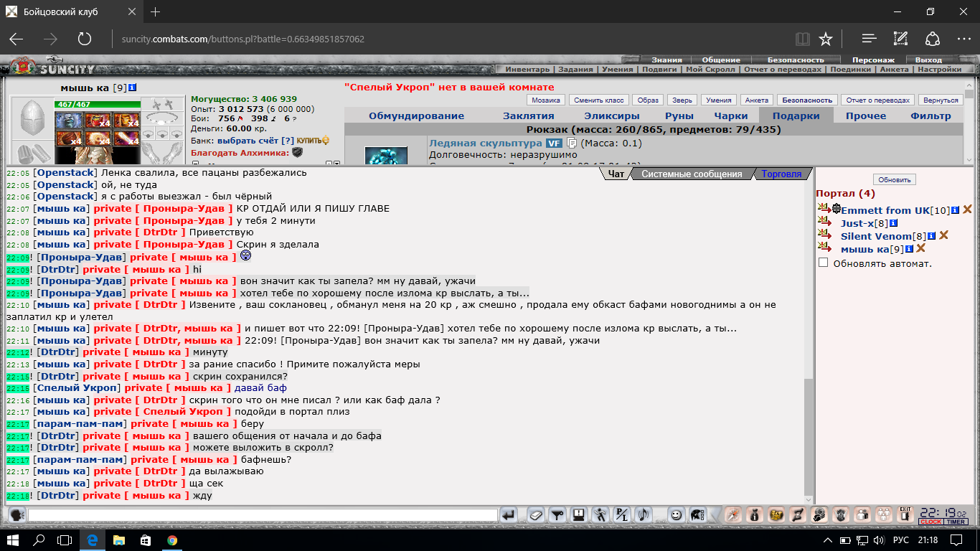980x551 pixels.
Task: Open the Обмундирование inventory tab
Action: [x=416, y=116]
